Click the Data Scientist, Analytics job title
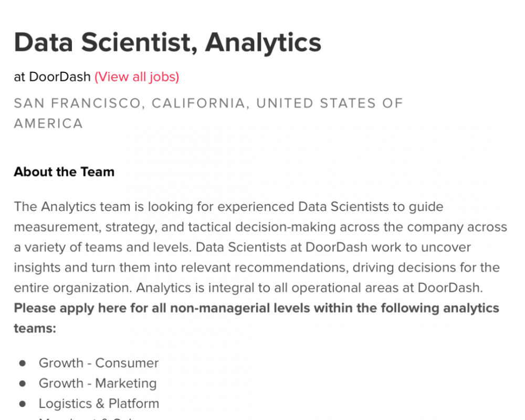525x420 pixels. (167, 42)
